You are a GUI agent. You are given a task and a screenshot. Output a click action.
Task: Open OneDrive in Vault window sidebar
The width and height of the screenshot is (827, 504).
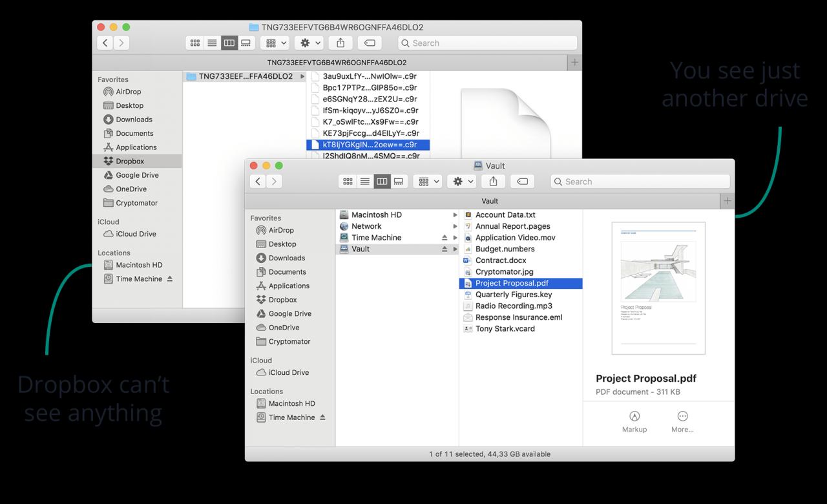(x=290, y=328)
